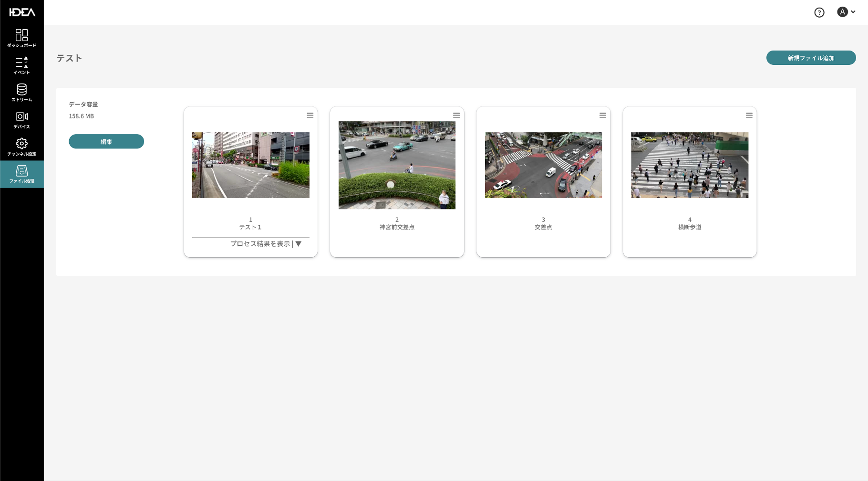Open the hamburger menu on card テスト1
This screenshot has width=868, height=481.
(310, 115)
